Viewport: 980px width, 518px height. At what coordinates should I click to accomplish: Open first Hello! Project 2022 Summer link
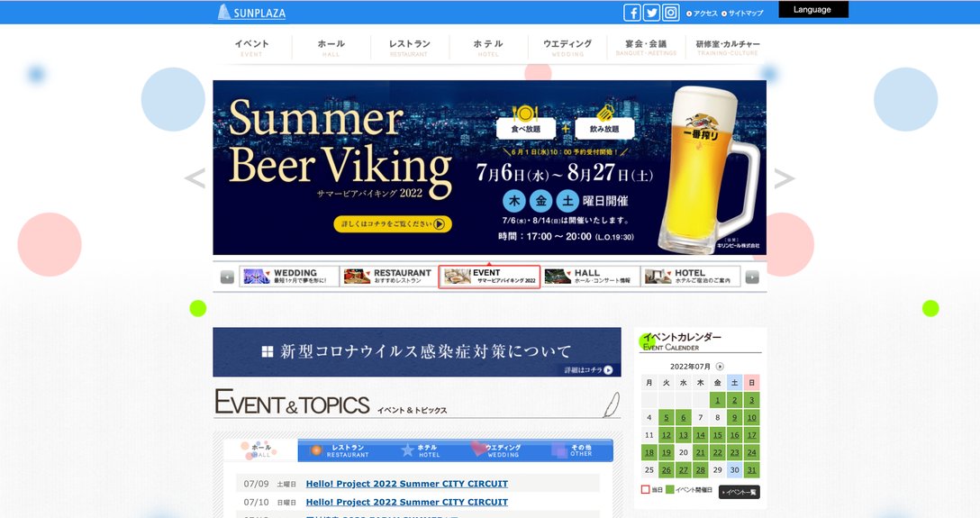tap(406, 484)
